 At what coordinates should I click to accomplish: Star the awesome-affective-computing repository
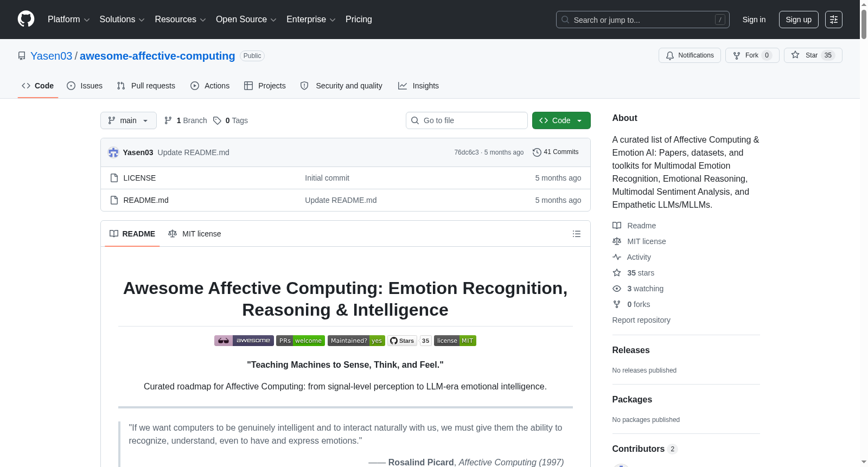coord(813,55)
